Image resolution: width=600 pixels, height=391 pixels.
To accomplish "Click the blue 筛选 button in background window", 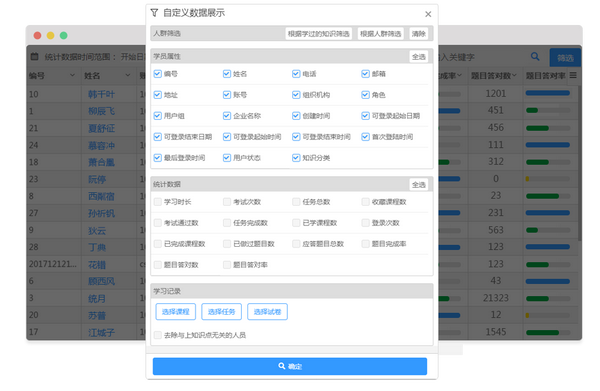I will click(565, 58).
